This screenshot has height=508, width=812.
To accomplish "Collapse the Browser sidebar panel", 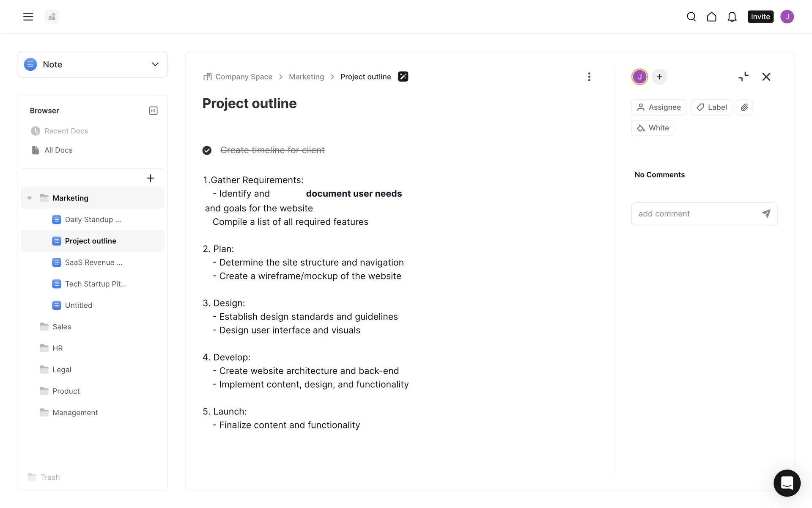I will pyautogui.click(x=153, y=110).
